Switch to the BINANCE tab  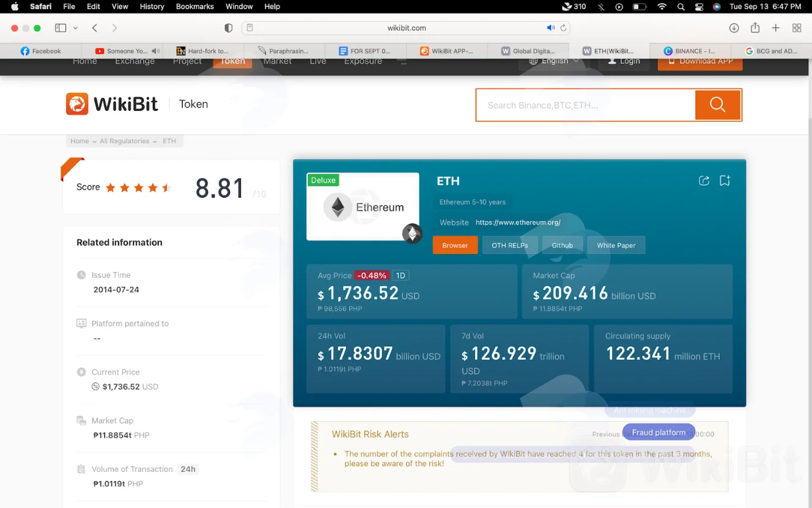click(690, 51)
